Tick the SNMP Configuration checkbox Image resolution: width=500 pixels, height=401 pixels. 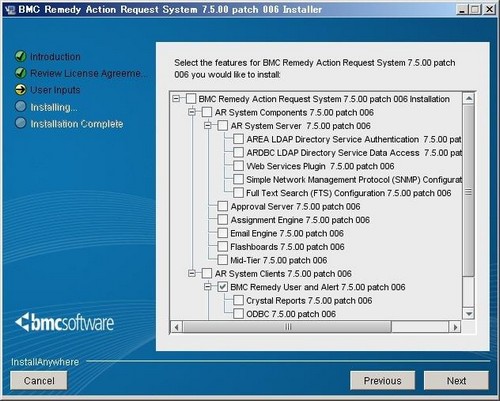point(238,179)
